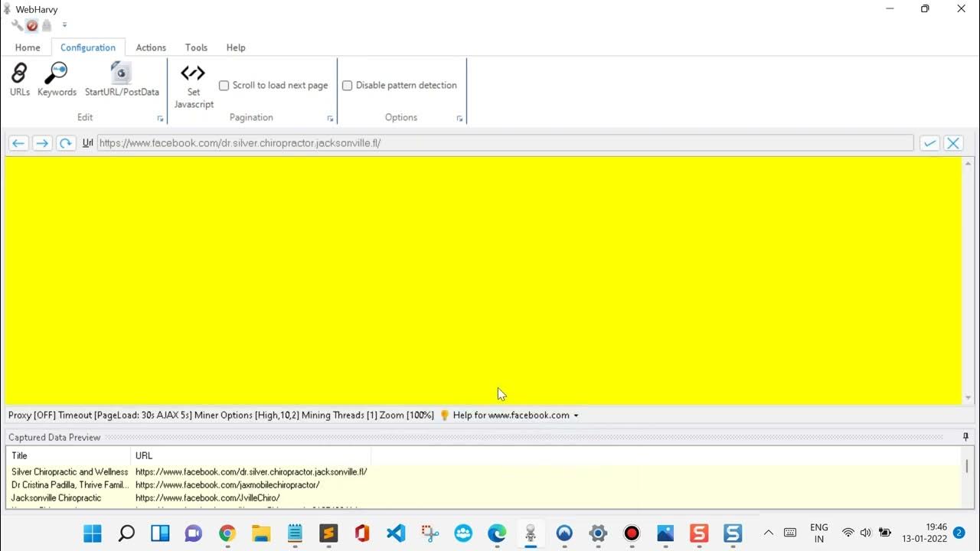
Task: Open Sublime Text from the taskbar
Action: point(328,533)
